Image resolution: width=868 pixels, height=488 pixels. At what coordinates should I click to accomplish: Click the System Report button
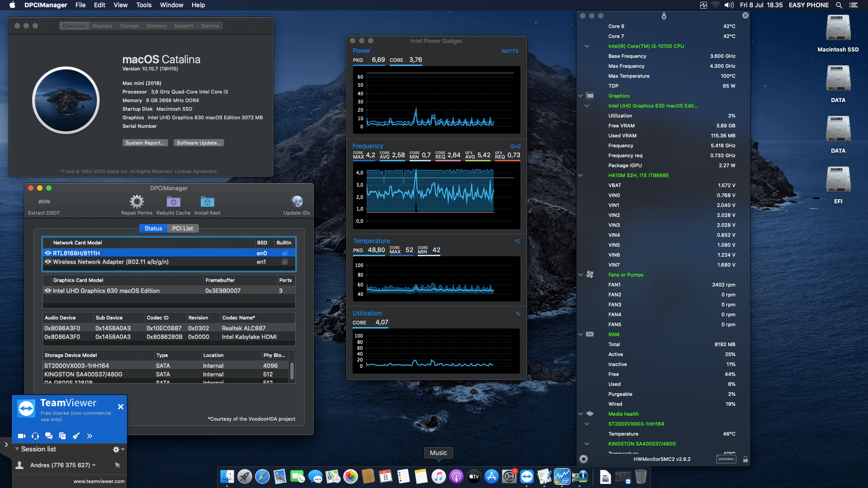[x=145, y=143]
